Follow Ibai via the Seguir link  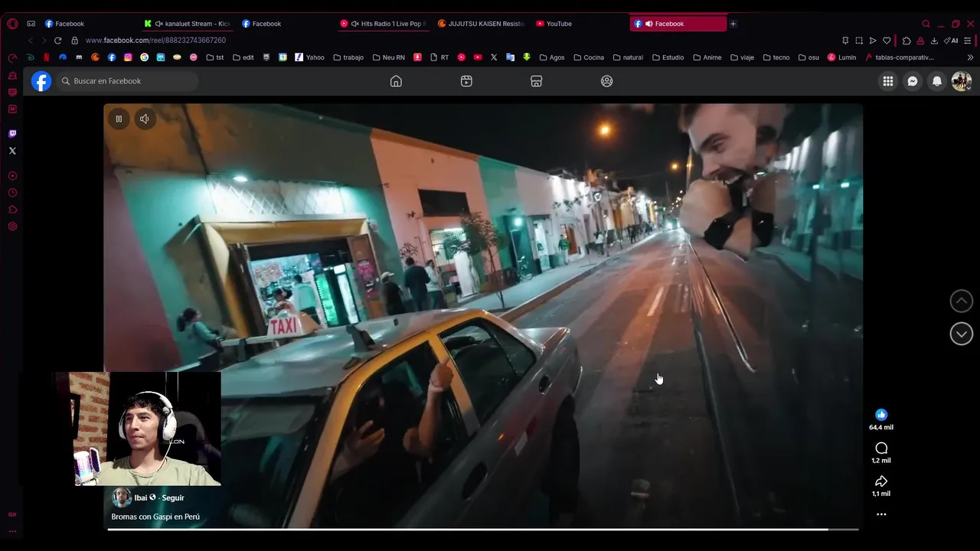point(172,497)
